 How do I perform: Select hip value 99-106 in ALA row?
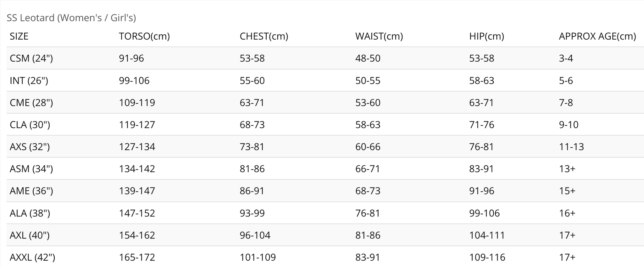coord(484,213)
